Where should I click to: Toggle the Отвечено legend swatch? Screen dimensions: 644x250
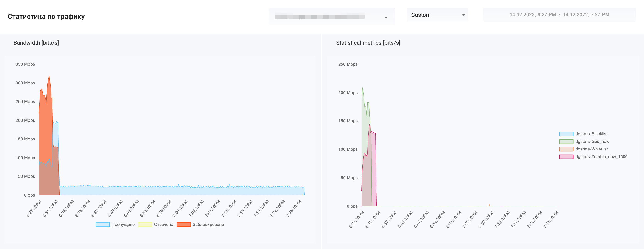coord(145,225)
